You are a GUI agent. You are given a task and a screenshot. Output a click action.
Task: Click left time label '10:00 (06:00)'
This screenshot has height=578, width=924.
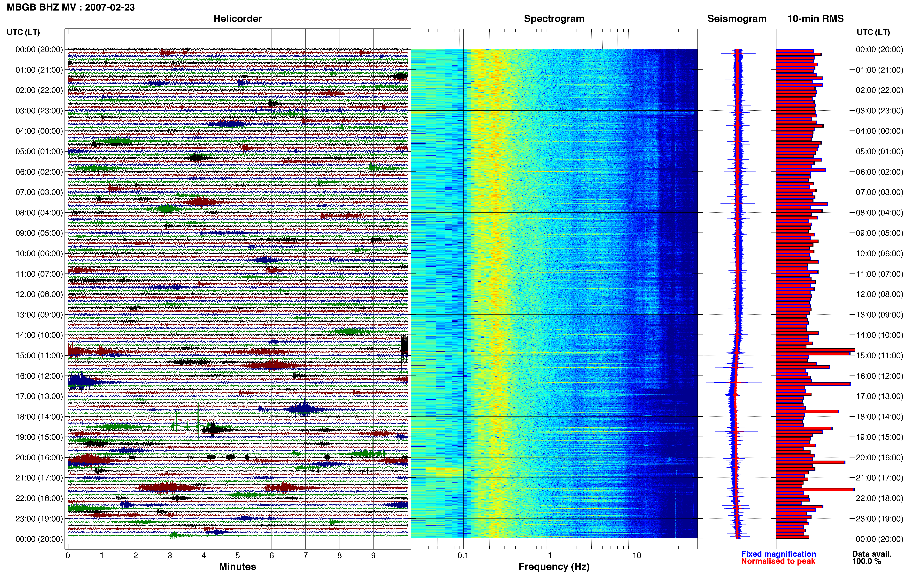coord(39,253)
